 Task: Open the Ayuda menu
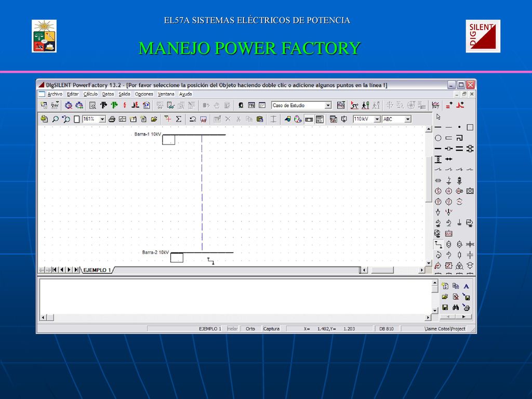click(x=185, y=94)
